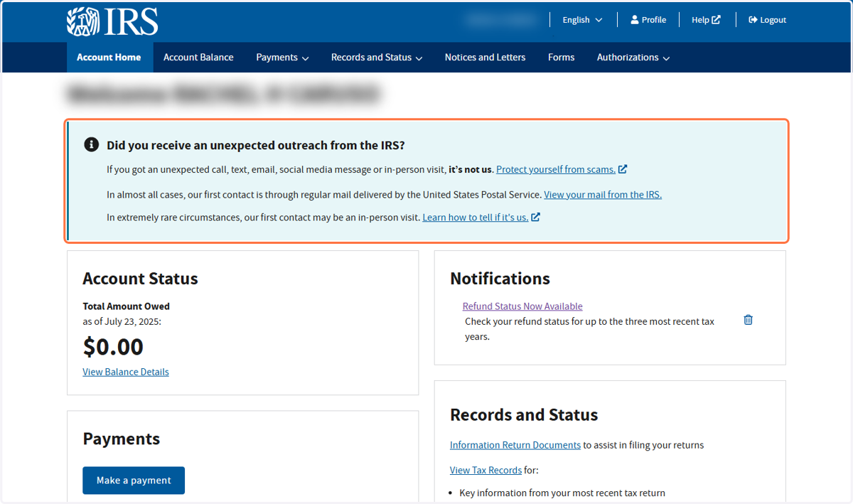Screen dimensions: 853x504
Task: Click 'Key information from your most recent' bullet
Action: (562, 493)
